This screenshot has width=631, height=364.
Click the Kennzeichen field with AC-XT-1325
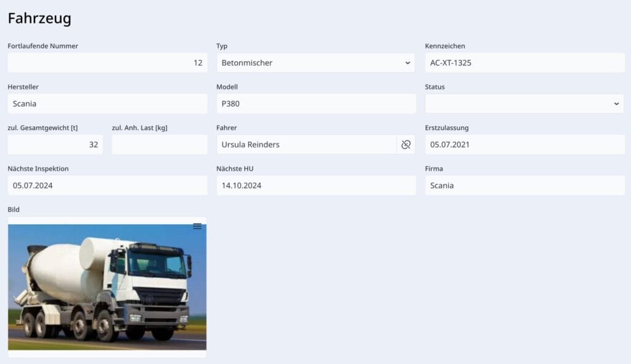pyautogui.click(x=524, y=62)
